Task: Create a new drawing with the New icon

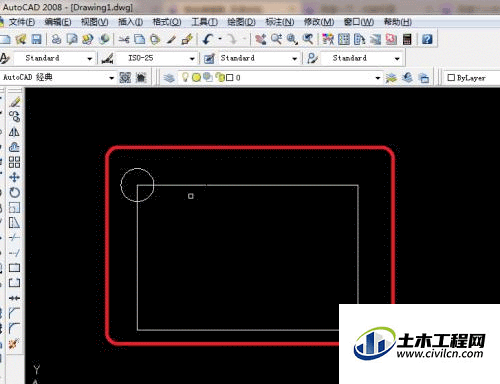Action: click(5, 39)
